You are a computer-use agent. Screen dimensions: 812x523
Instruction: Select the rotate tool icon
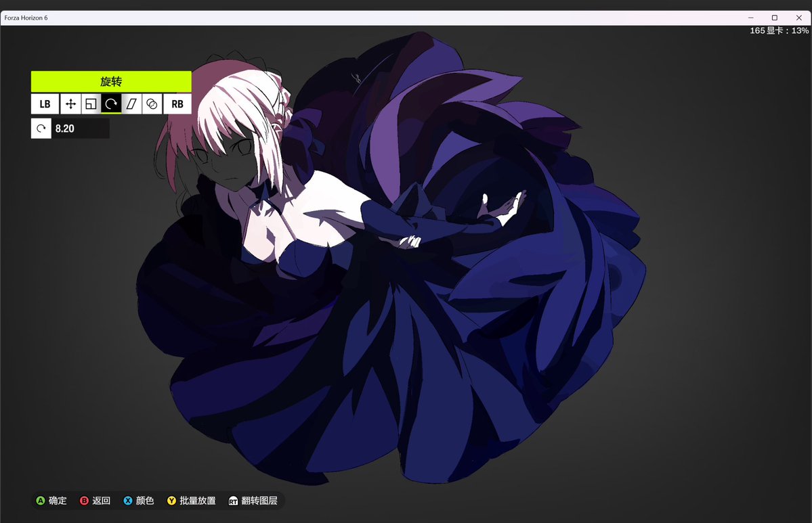coord(111,104)
